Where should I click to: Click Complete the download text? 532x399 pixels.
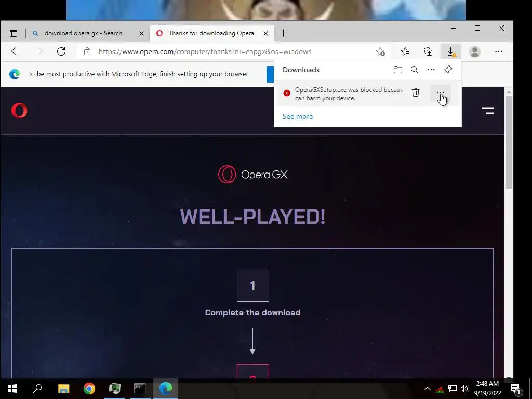click(252, 312)
